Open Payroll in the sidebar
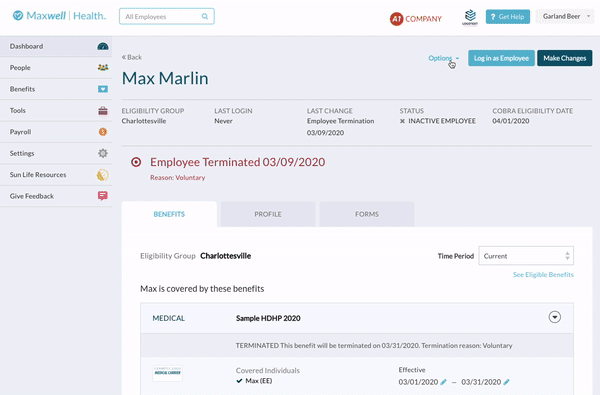Viewport: 600px width, 395px height. (x=56, y=132)
